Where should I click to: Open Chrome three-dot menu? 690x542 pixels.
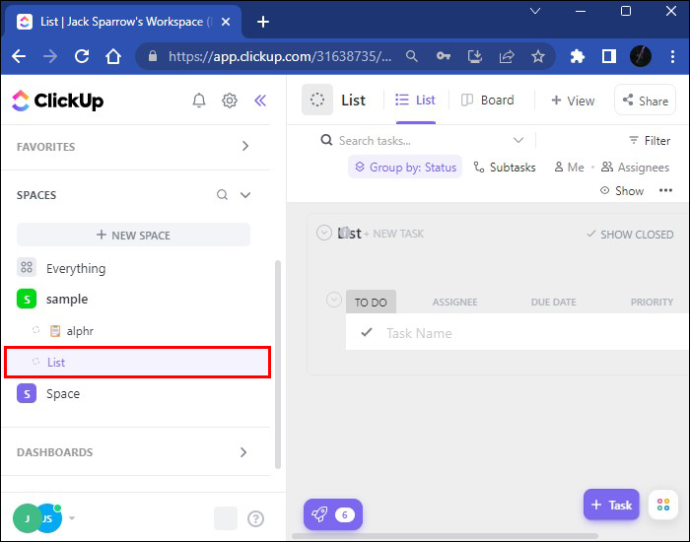tap(672, 56)
